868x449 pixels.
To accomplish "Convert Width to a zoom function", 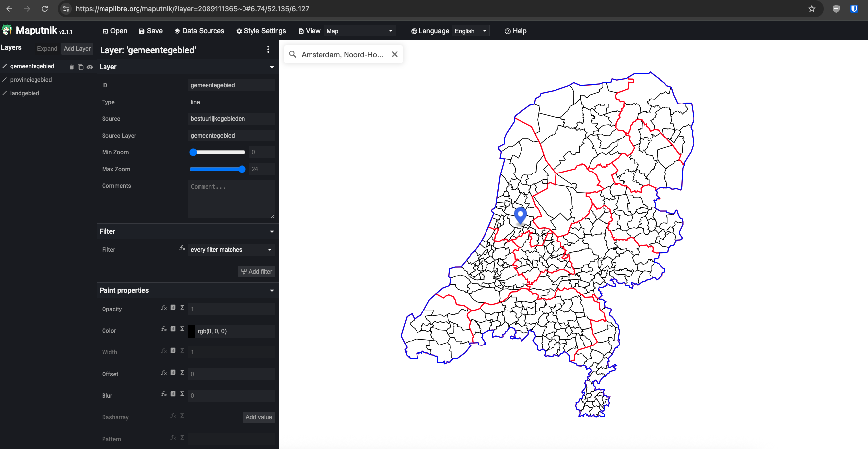I will (x=173, y=350).
